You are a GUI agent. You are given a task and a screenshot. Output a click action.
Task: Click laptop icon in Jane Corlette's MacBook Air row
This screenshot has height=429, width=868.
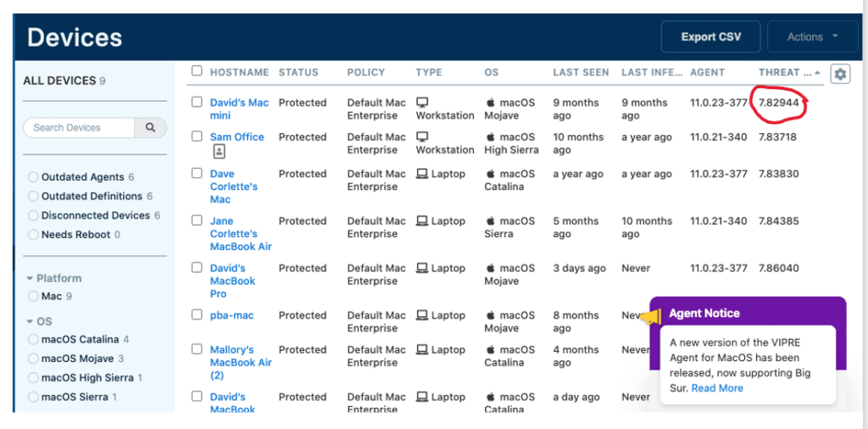point(422,221)
